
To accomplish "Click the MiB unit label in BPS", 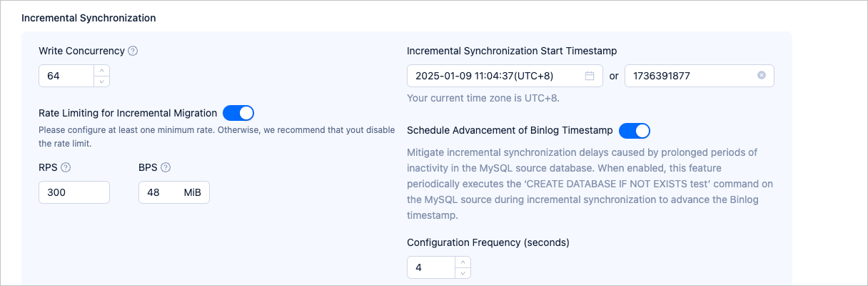I will point(192,192).
